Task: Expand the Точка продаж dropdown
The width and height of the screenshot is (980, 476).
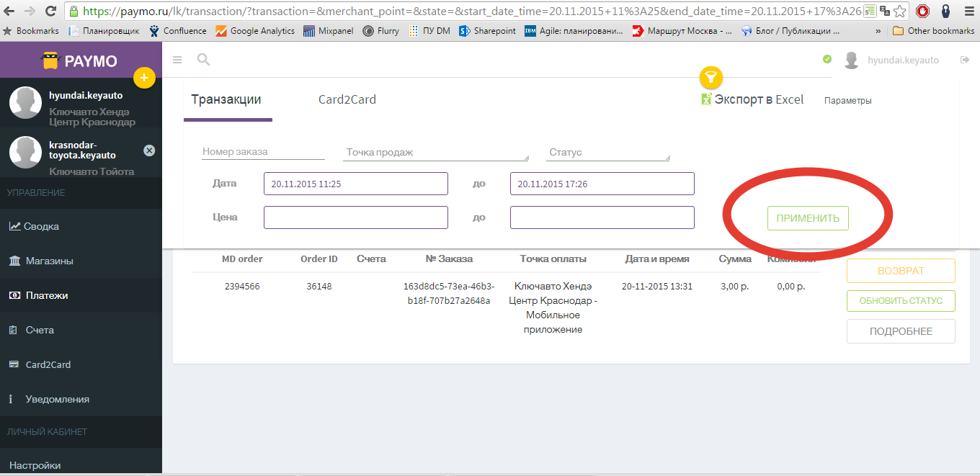Action: 437,153
